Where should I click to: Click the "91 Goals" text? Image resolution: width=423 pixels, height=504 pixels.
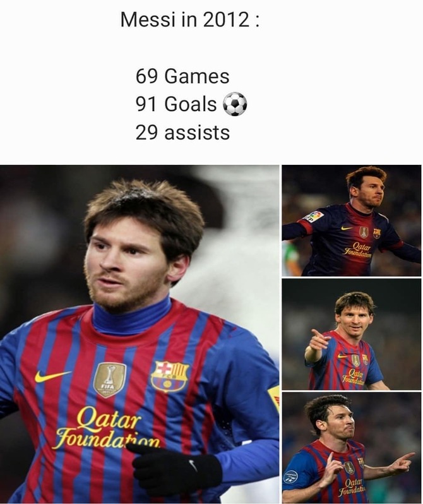(x=176, y=104)
